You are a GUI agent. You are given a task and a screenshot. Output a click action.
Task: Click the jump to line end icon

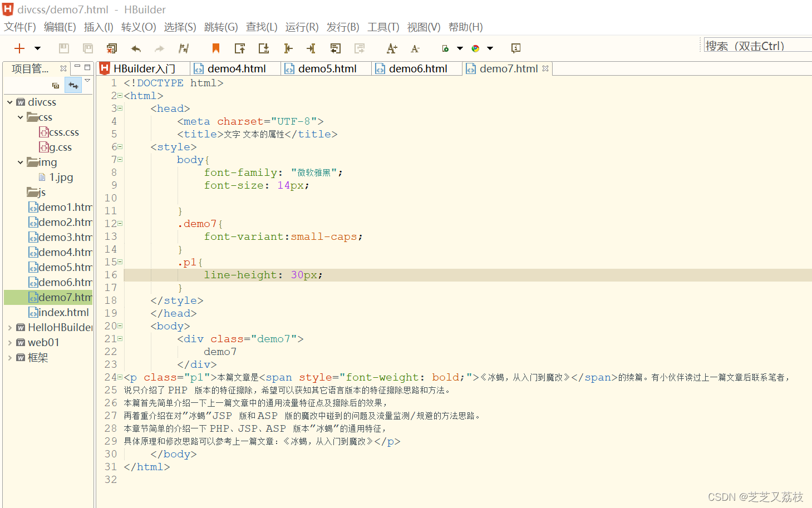[x=311, y=48]
